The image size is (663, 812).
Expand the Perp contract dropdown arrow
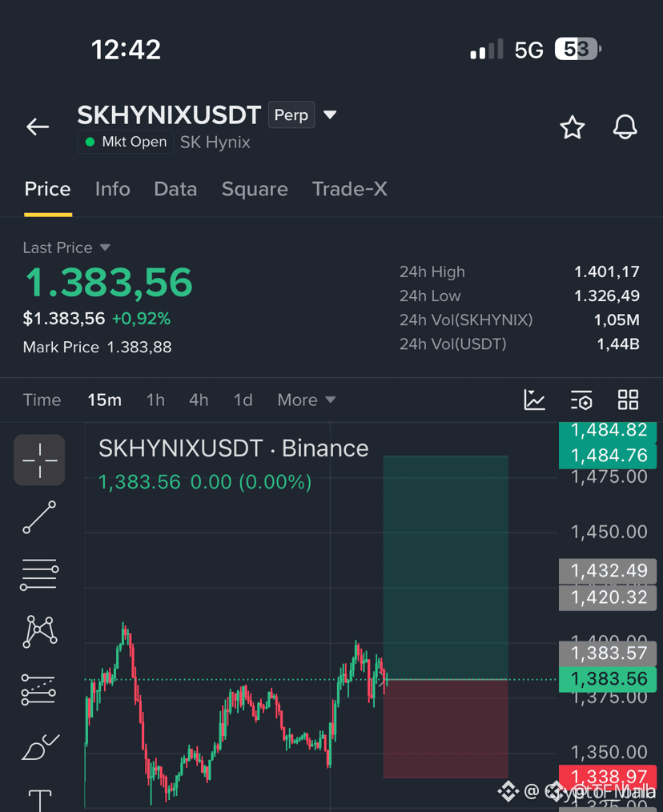[x=330, y=115]
